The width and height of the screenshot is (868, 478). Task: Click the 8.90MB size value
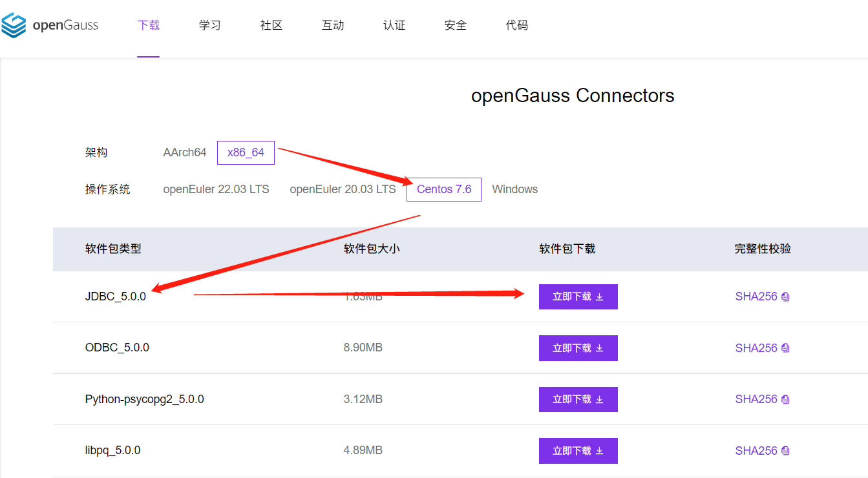(x=363, y=348)
